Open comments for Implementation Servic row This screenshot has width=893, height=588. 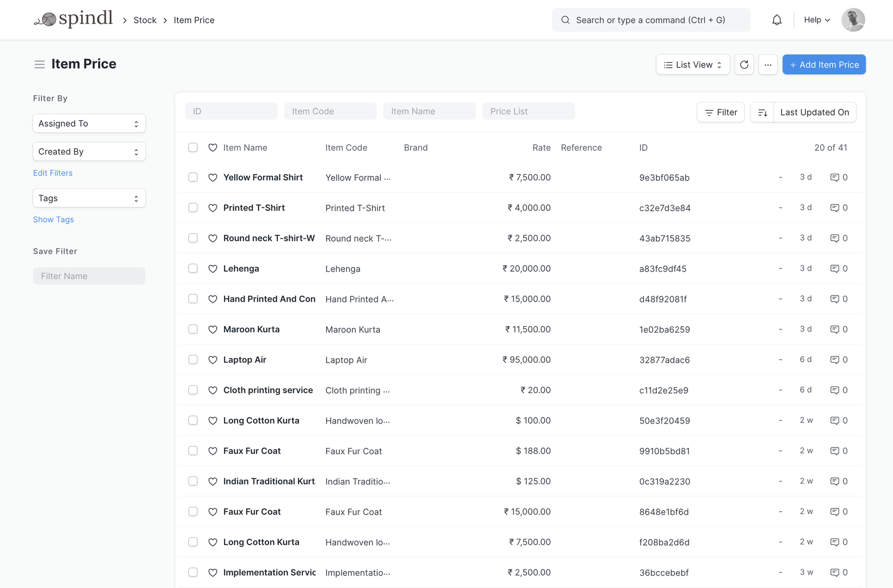(839, 573)
